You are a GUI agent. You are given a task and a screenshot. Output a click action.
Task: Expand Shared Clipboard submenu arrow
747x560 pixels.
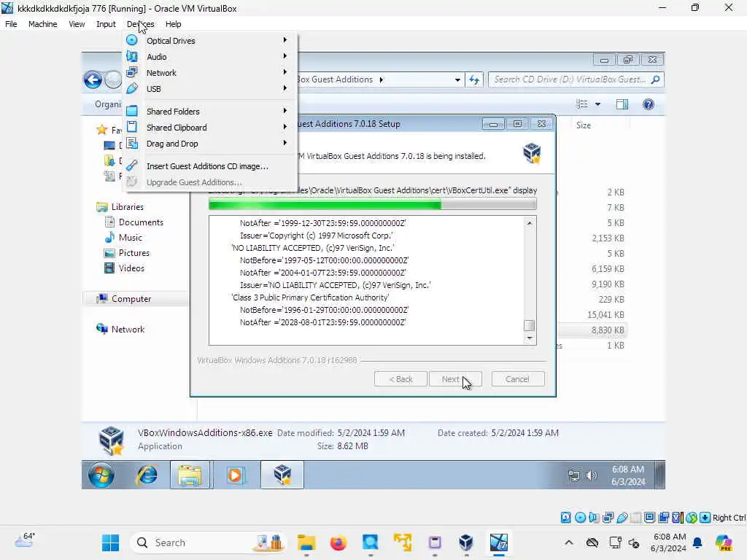[285, 127]
